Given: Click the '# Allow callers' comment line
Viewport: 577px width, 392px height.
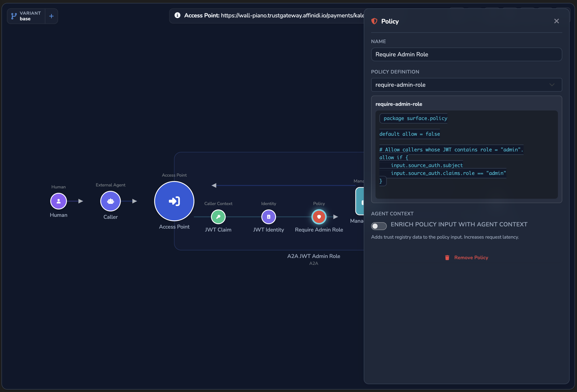Looking at the screenshot, I should (451, 150).
